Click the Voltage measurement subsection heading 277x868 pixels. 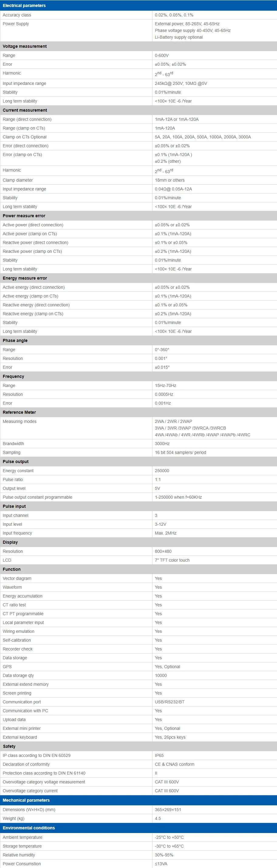click(x=25, y=46)
